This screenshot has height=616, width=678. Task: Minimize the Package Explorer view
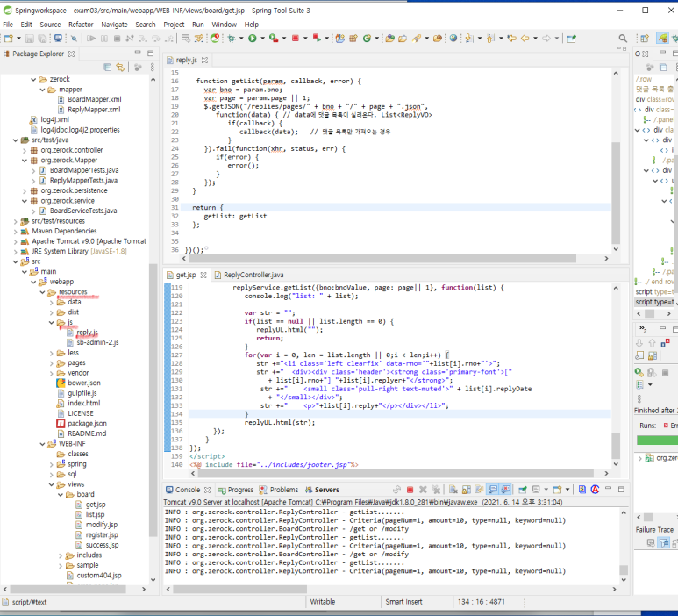click(x=138, y=53)
